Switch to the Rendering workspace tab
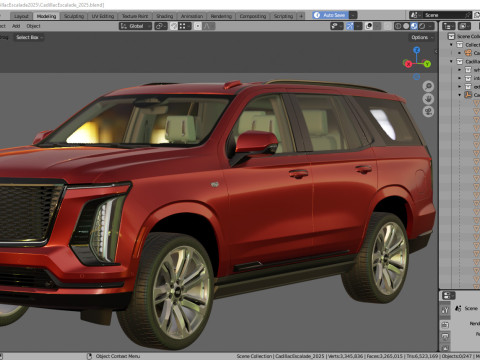This screenshot has height=360, width=480. coord(221,16)
